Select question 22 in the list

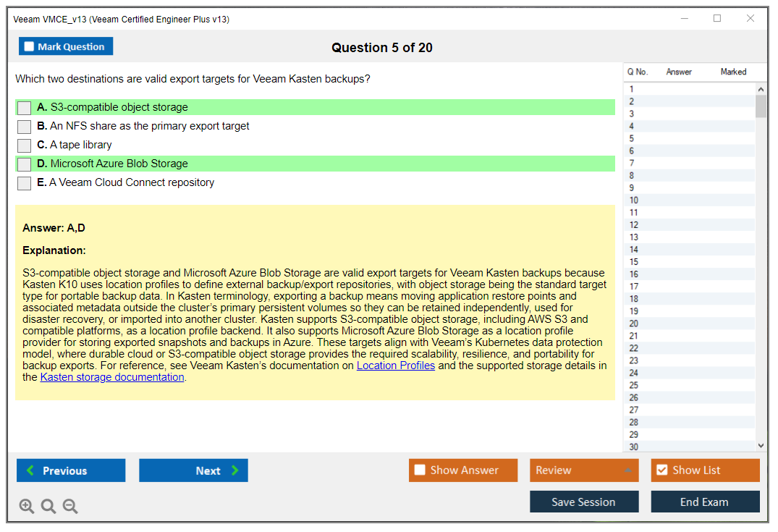(x=690, y=348)
